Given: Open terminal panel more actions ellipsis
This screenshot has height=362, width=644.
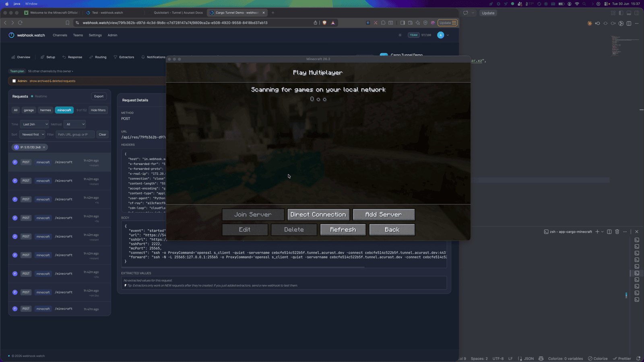Looking at the screenshot, I should (625, 232).
